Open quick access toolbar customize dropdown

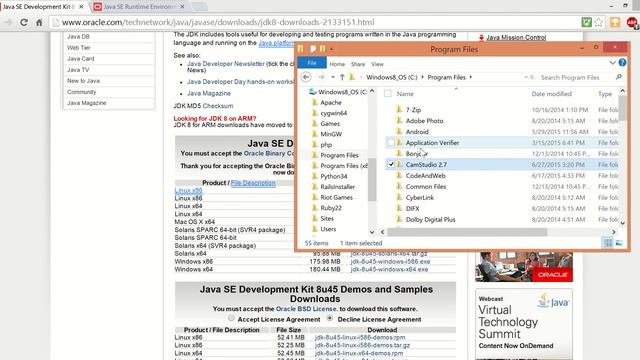331,49
